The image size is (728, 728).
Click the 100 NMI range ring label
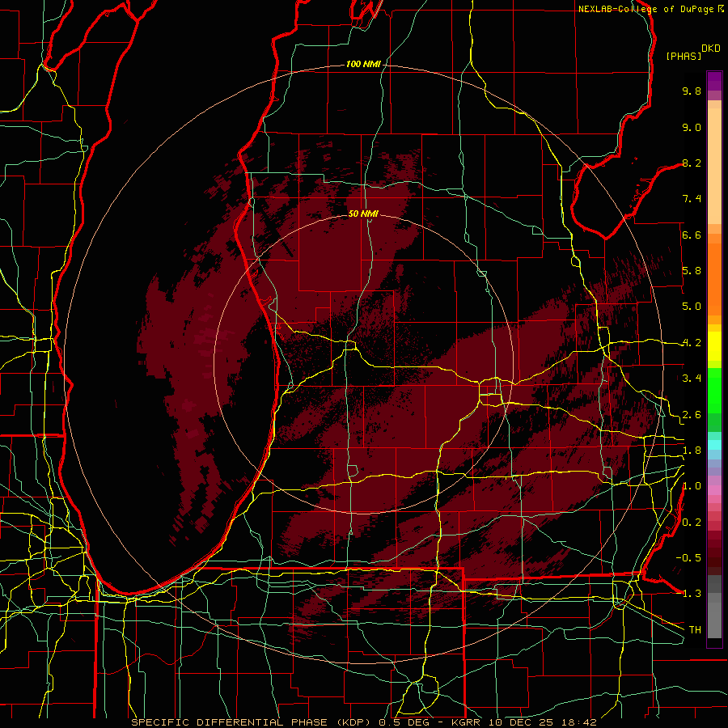coord(363,64)
